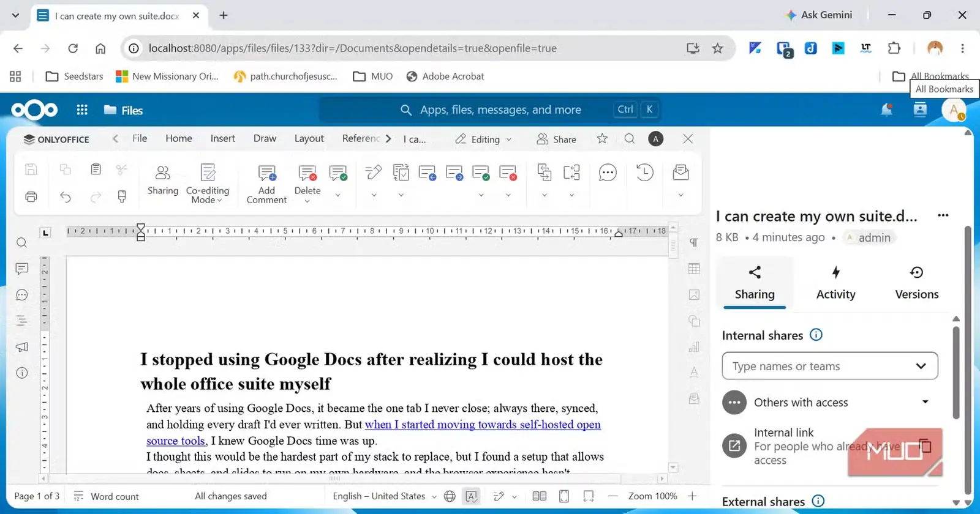Screen dimensions: 980x514
Task: Open the File menu tab
Action: pos(140,138)
